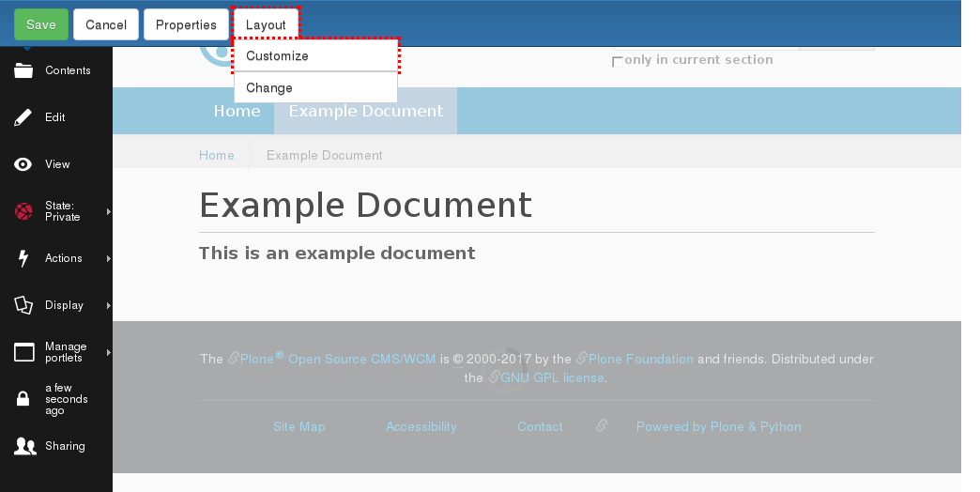The image size is (980, 492).
Task: Click the Display icon in sidebar
Action: coord(23,305)
